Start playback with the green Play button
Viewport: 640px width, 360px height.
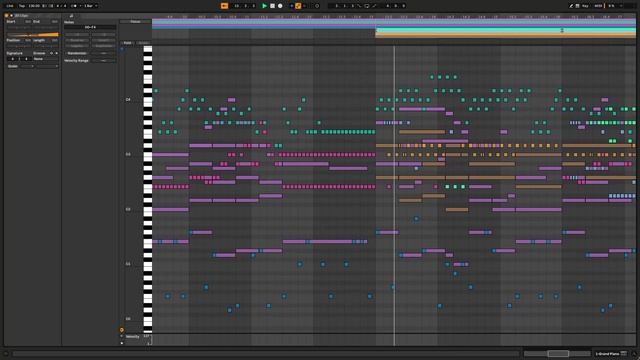tap(264, 6)
